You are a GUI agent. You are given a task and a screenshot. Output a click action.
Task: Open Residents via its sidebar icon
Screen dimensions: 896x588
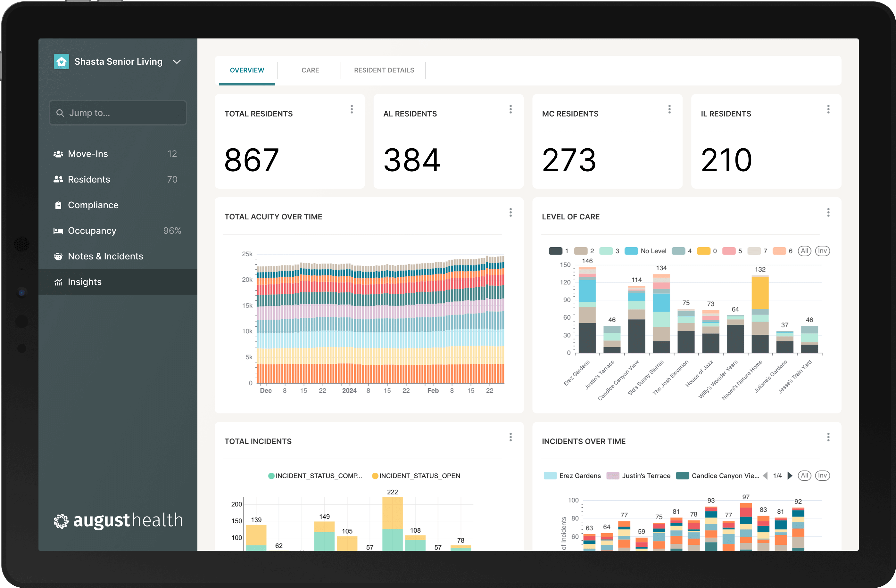tap(58, 179)
